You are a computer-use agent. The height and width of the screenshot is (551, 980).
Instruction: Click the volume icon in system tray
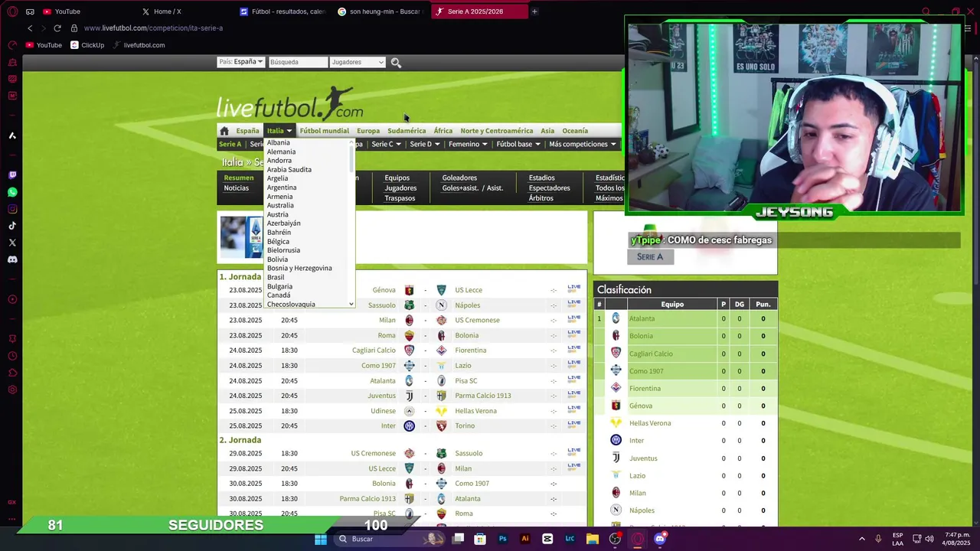point(929,539)
